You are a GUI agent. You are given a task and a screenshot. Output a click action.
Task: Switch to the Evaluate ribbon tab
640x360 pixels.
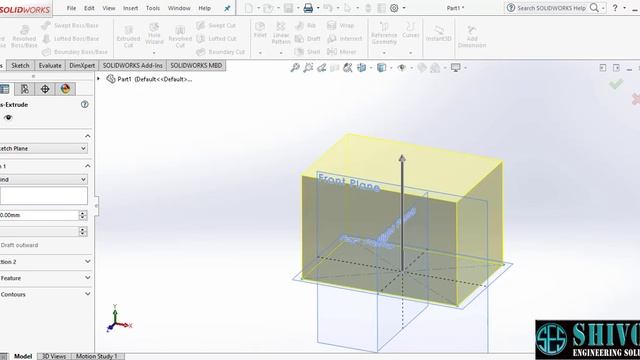[50, 65]
